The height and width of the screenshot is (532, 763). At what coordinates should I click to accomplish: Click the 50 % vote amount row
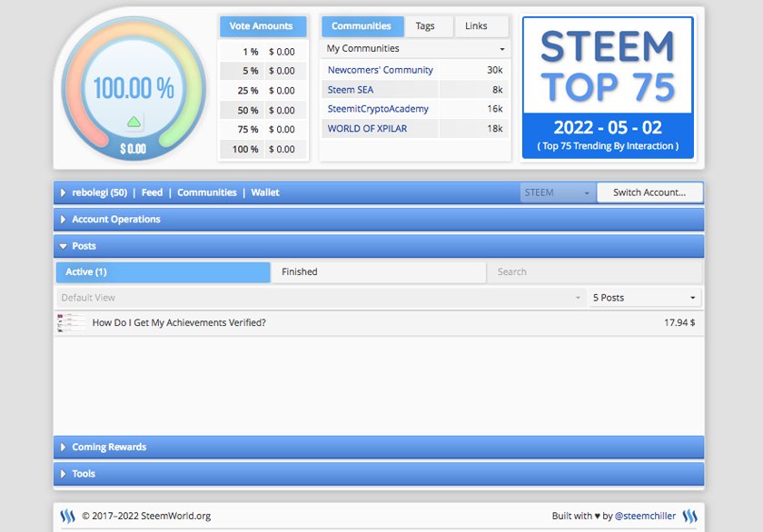pyautogui.click(x=263, y=111)
